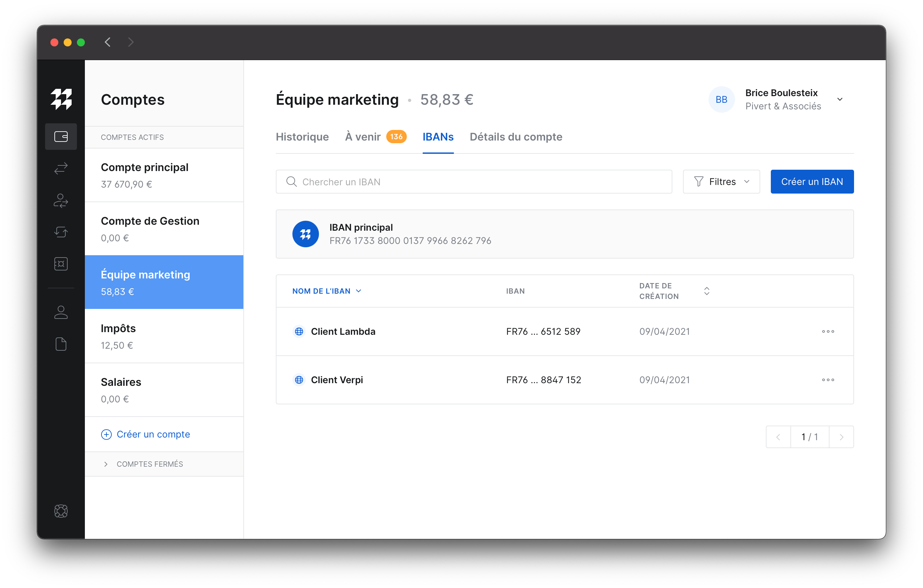Click the 1 / 1 page indicator
This screenshot has height=588, width=923.
[x=810, y=437]
